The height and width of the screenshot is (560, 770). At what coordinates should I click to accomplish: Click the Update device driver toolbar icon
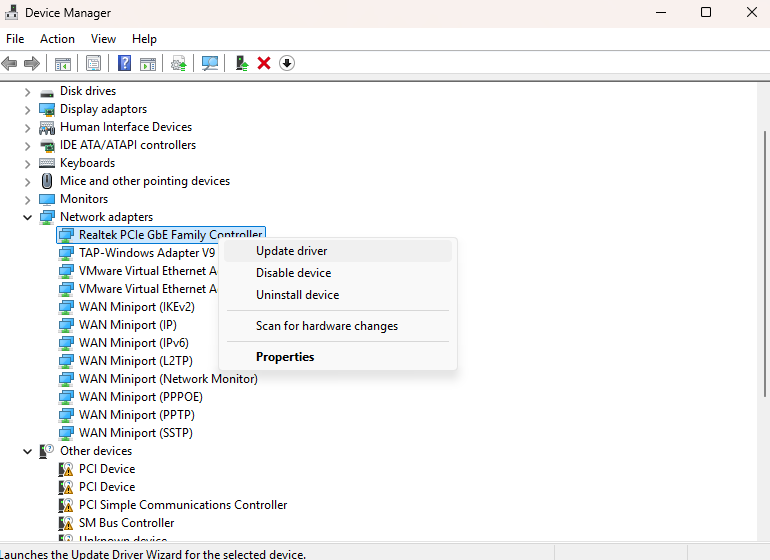(242, 63)
